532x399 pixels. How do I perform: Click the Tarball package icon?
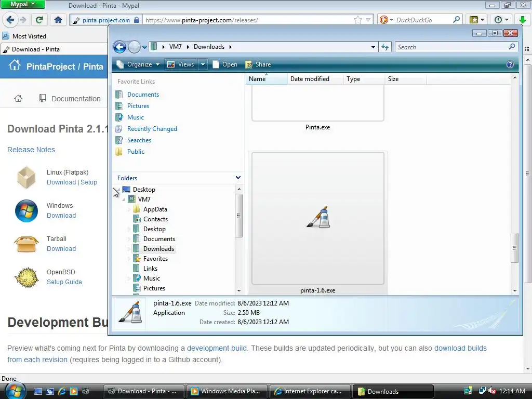click(26, 244)
